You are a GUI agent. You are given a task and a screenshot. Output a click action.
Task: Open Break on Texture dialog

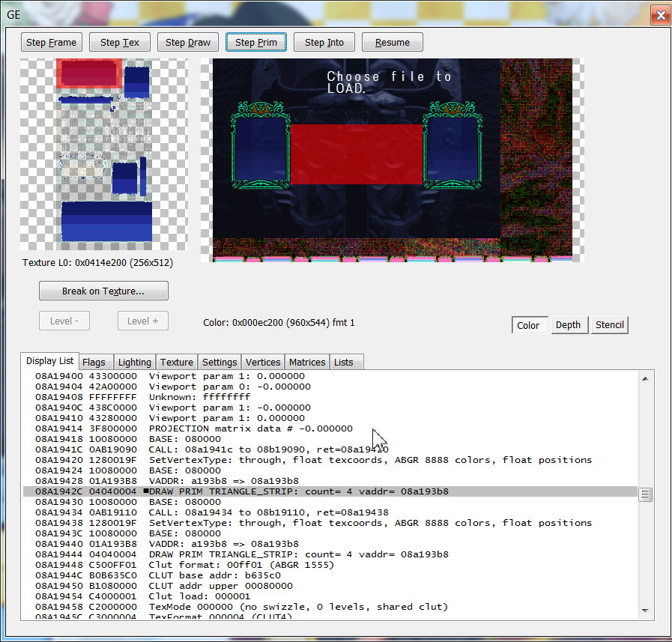coord(103,291)
